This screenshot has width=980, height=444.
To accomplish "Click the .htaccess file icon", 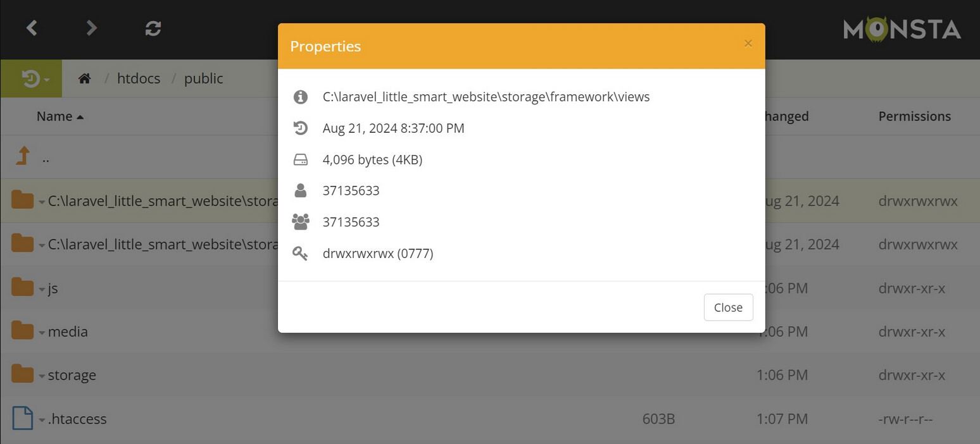I will pos(23,418).
